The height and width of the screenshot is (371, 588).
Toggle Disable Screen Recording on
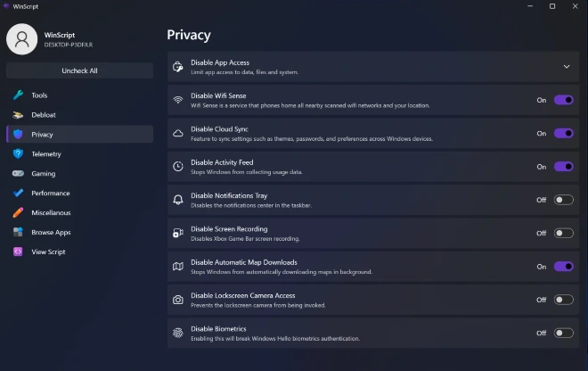pos(563,234)
